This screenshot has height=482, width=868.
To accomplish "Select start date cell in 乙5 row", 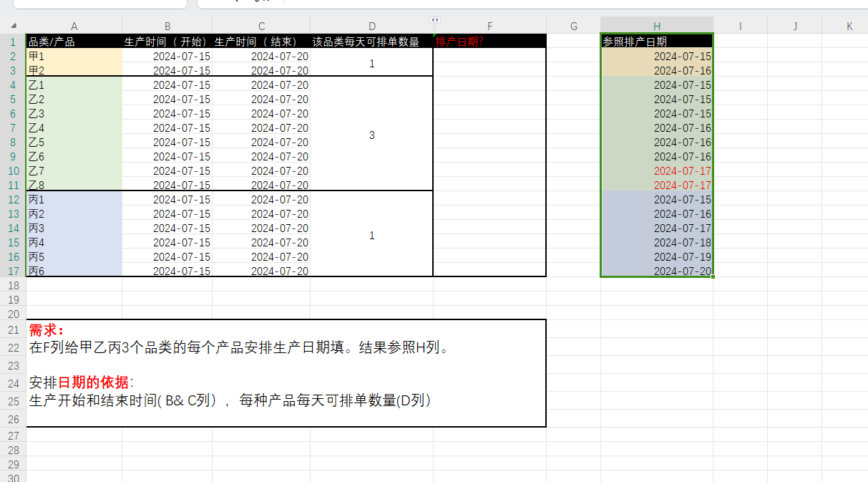I will tap(167, 142).
